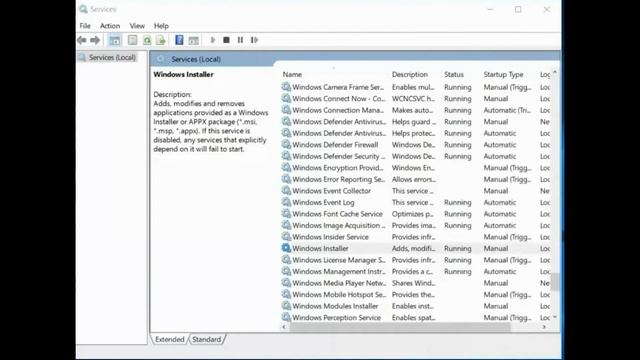Click Running status of Windows Event Log
Viewport: 640px width, 360px height.
click(x=458, y=202)
